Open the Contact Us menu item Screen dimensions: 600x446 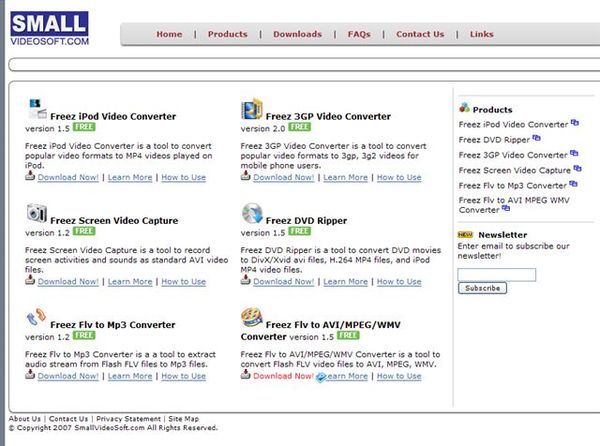coord(420,34)
